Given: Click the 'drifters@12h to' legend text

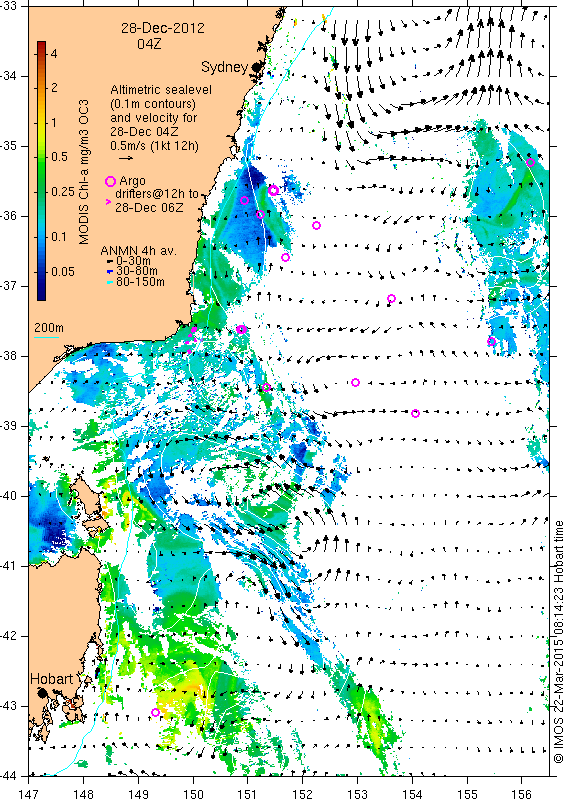Looking at the screenshot, I should [156, 194].
